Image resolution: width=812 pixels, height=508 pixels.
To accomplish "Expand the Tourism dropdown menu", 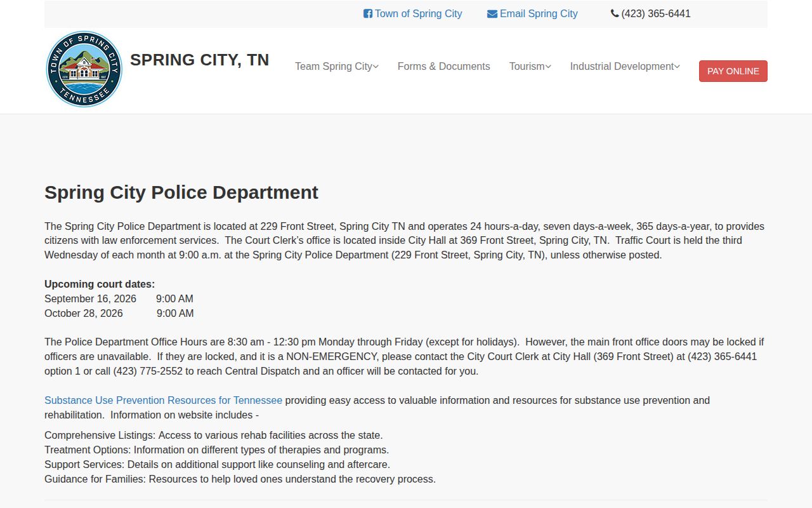I will pos(530,67).
